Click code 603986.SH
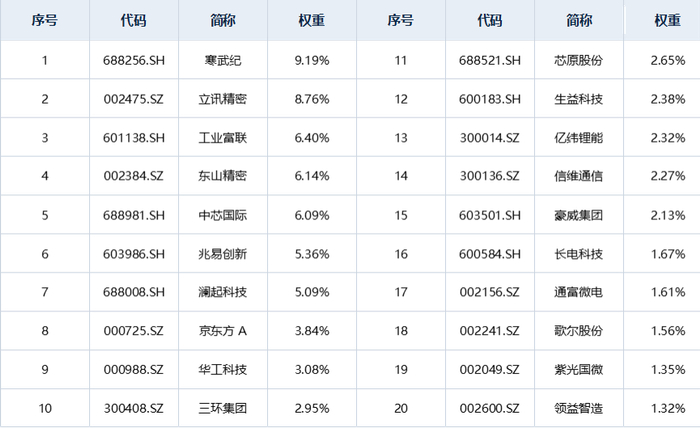 click(x=133, y=254)
